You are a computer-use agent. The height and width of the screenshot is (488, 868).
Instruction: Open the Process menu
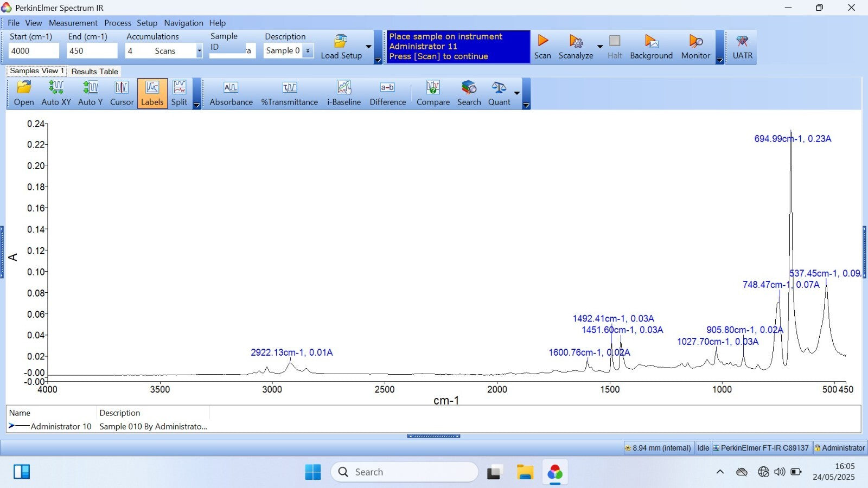(x=118, y=23)
